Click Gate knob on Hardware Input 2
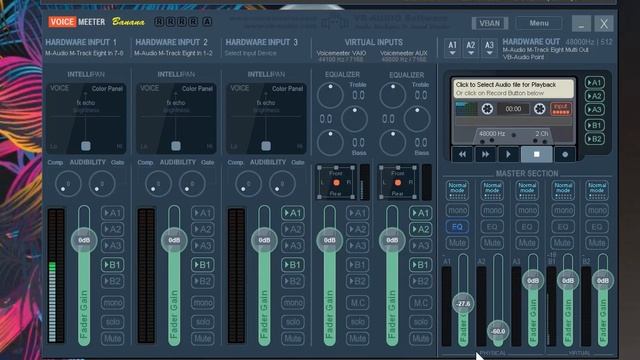Screen dimensions: 640x360 [x=192, y=184]
